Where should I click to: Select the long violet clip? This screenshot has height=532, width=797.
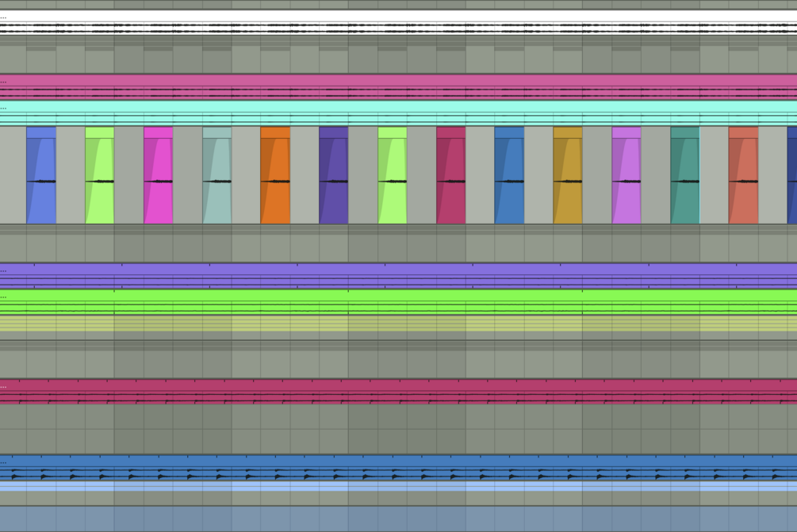point(398,276)
